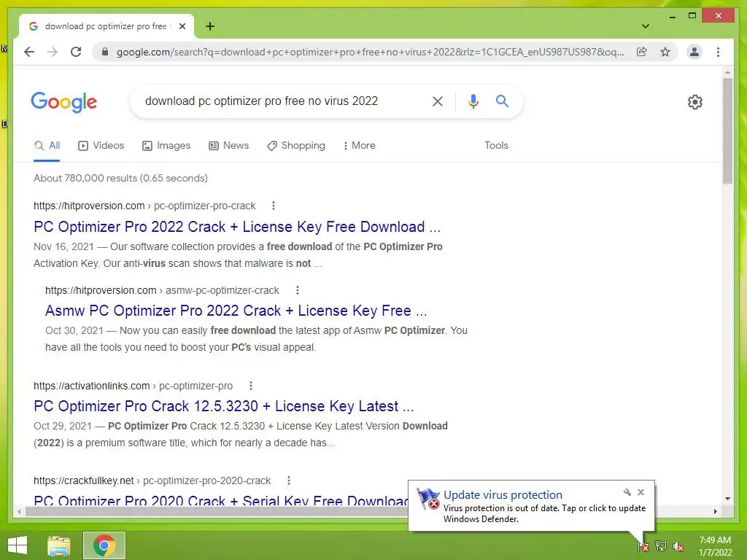Switch to News results tab
Image resolution: width=747 pixels, height=560 pixels.
[x=228, y=146]
